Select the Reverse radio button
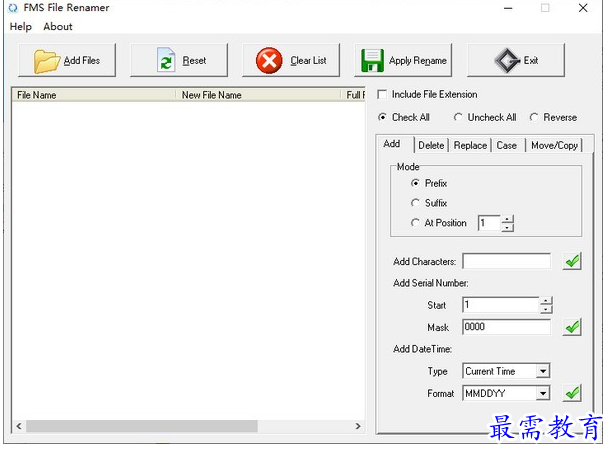Viewport: 611px width, 459px height. (x=533, y=117)
